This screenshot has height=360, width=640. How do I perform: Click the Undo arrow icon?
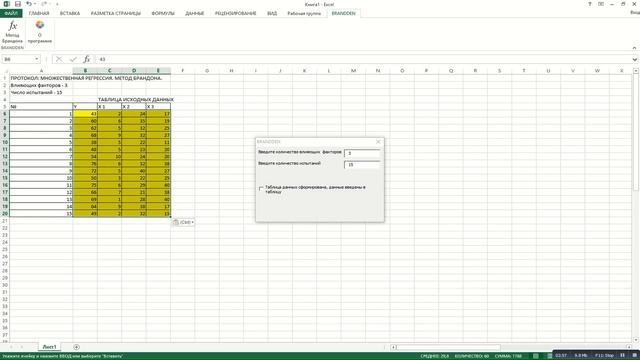tap(29, 4)
